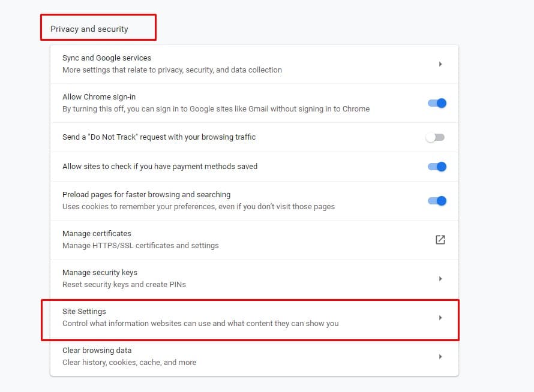Click the Privacy and security heading
The width and height of the screenshot is (534, 392).
coord(89,29)
